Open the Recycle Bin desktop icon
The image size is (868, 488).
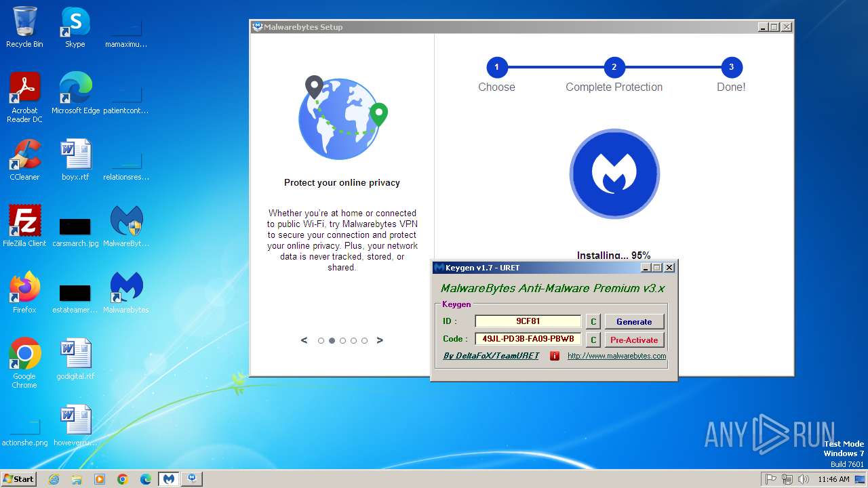click(24, 27)
